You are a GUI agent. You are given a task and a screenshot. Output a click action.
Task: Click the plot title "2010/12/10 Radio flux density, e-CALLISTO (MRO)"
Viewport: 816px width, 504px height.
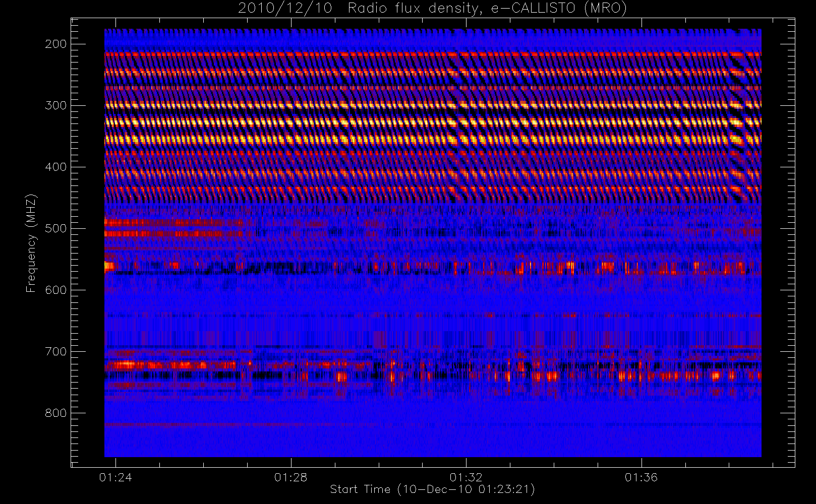(x=432, y=9)
